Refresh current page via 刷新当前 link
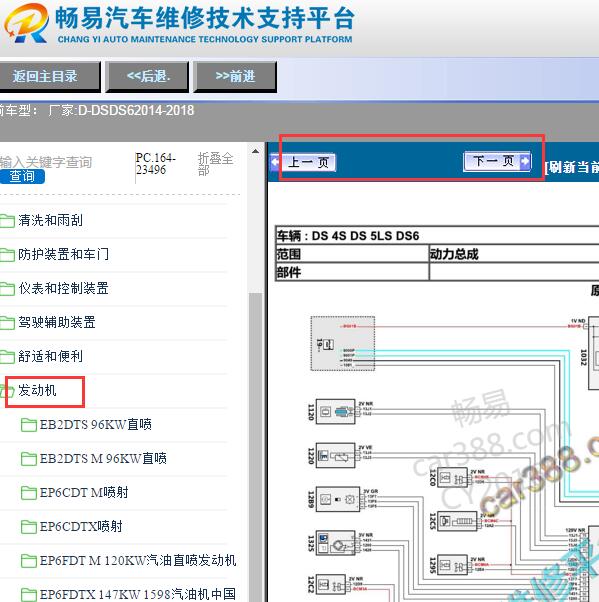Image resolution: width=599 pixels, height=602 pixels. (x=572, y=167)
